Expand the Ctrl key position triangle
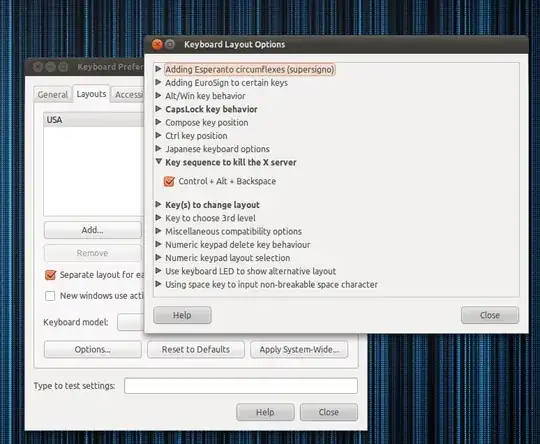Viewport: 540px width, 444px height. click(158, 135)
